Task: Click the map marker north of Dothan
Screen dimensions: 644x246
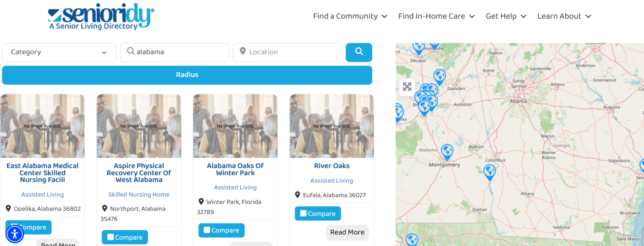Action: tap(489, 172)
